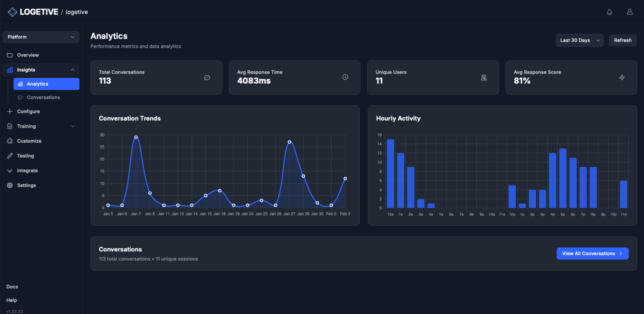Select the Conversations submenu item
This screenshot has width=644, height=314.
43,97
